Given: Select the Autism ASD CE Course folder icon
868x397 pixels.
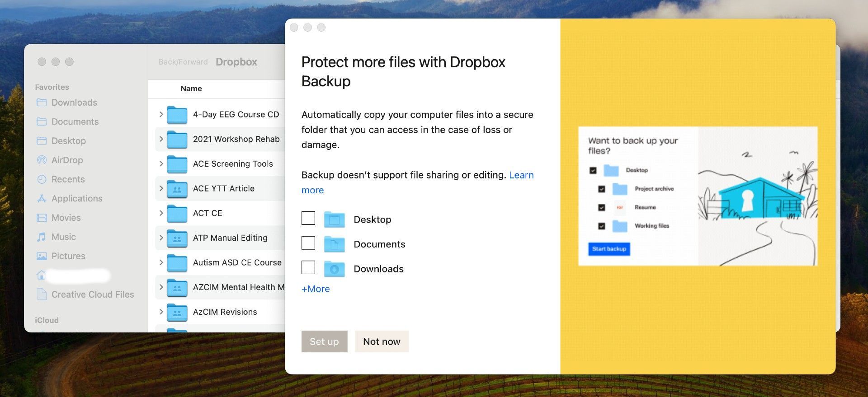Looking at the screenshot, I should point(177,263).
